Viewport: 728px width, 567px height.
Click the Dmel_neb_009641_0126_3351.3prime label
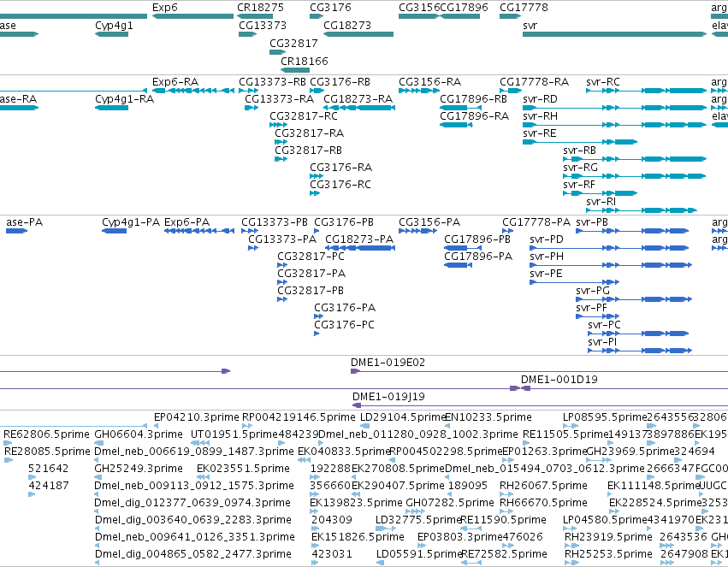194,537
